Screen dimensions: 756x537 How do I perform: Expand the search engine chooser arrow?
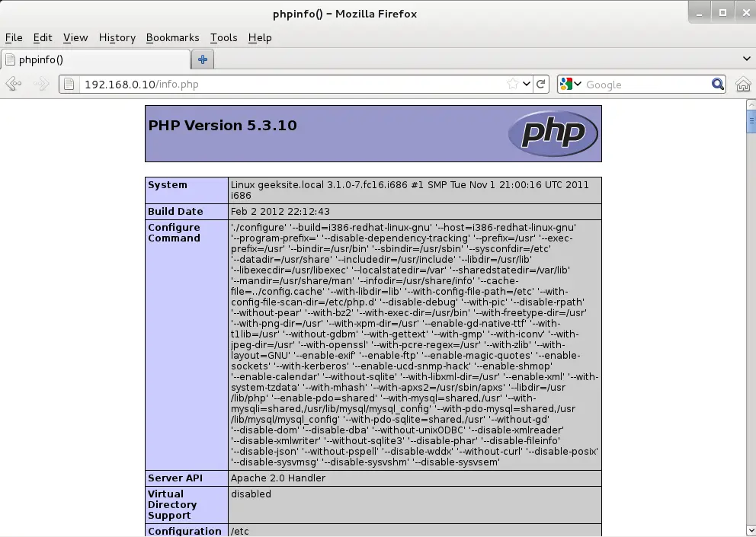578,84
